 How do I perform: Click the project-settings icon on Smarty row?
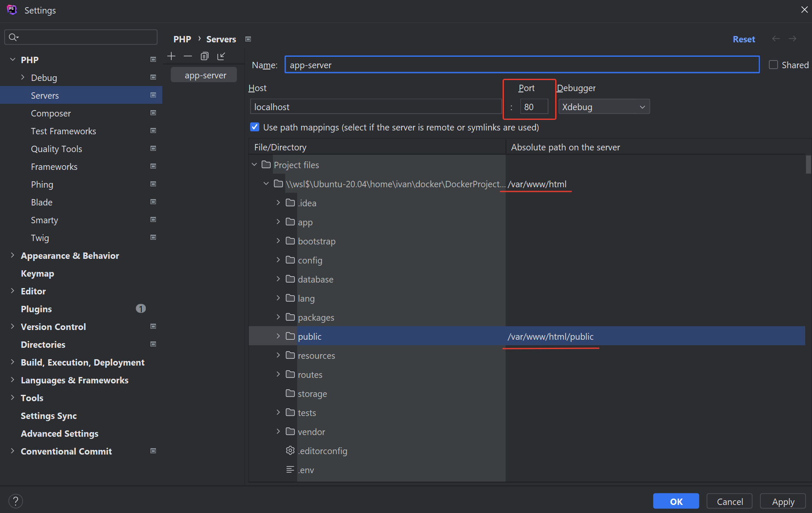point(153,219)
